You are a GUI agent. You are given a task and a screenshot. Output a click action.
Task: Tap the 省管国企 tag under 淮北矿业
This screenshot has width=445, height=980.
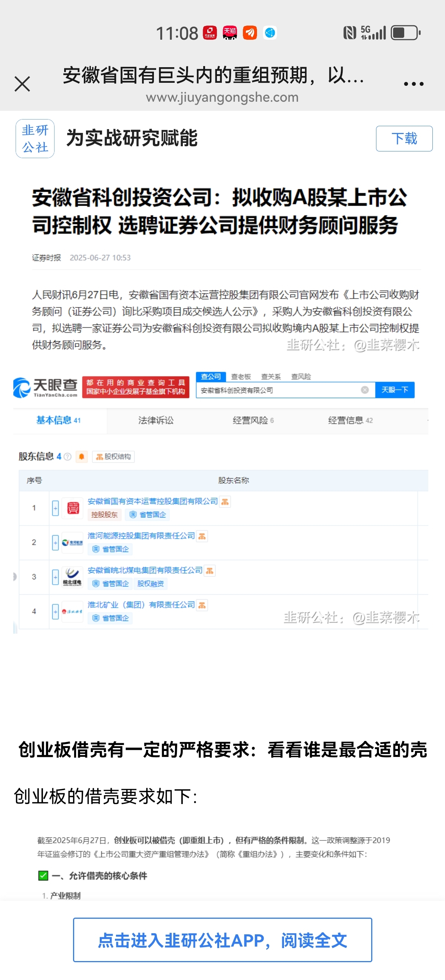pos(110,618)
